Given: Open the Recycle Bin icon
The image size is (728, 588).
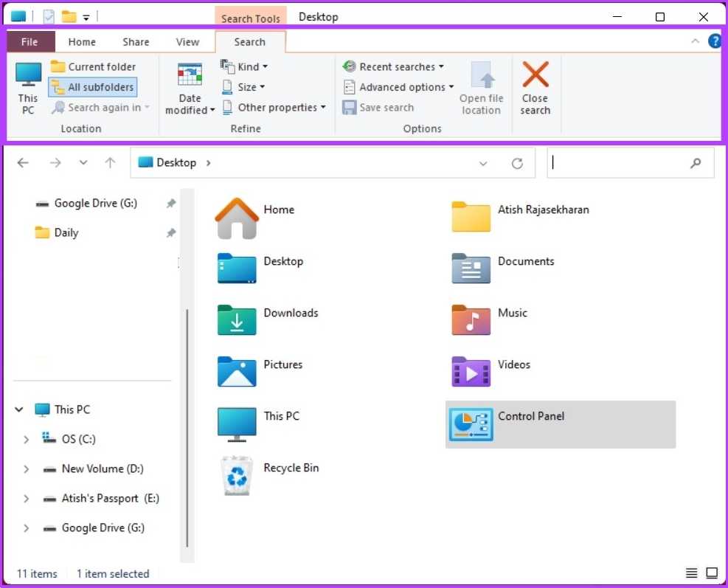Looking at the screenshot, I should coord(237,474).
